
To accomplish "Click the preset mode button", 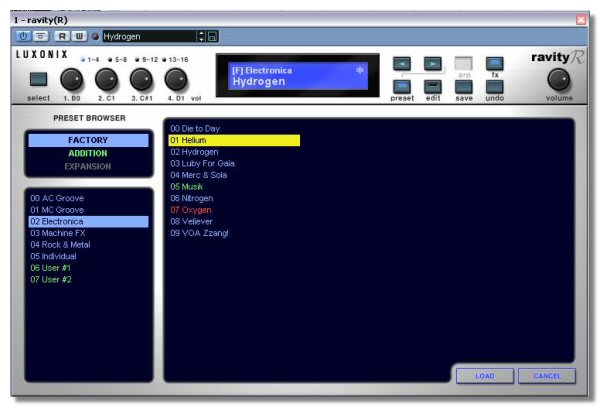I will 402,87.
